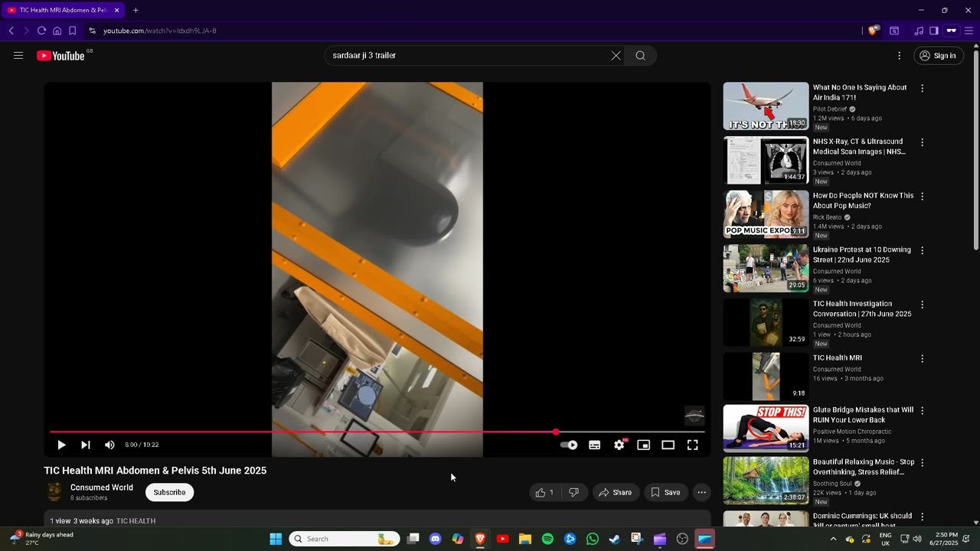Open Spotify from the taskbar
This screenshot has width=980, height=551.
pyautogui.click(x=547, y=539)
